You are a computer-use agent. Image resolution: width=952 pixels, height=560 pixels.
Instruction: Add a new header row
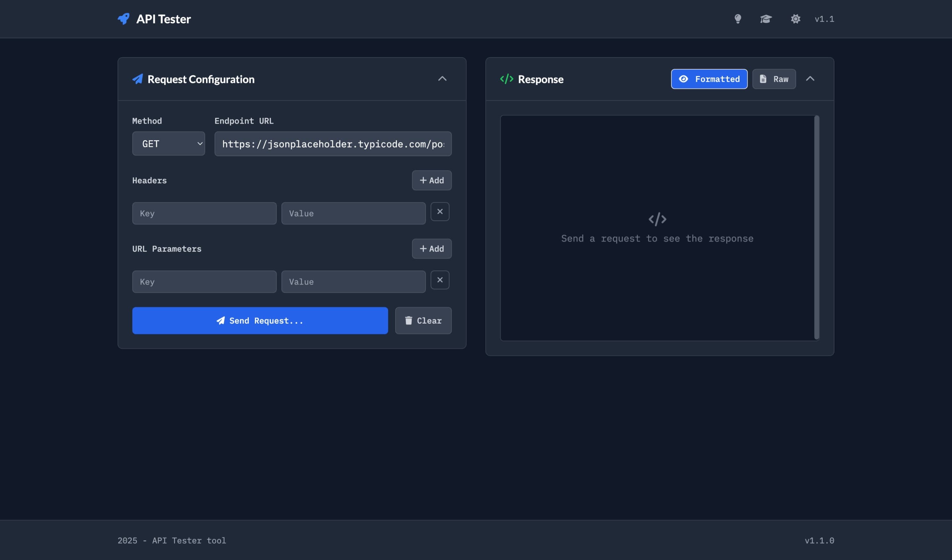(431, 180)
